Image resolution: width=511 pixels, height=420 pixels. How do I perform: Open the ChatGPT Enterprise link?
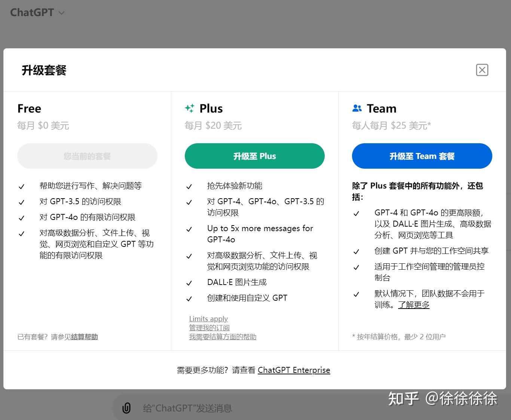pos(294,370)
